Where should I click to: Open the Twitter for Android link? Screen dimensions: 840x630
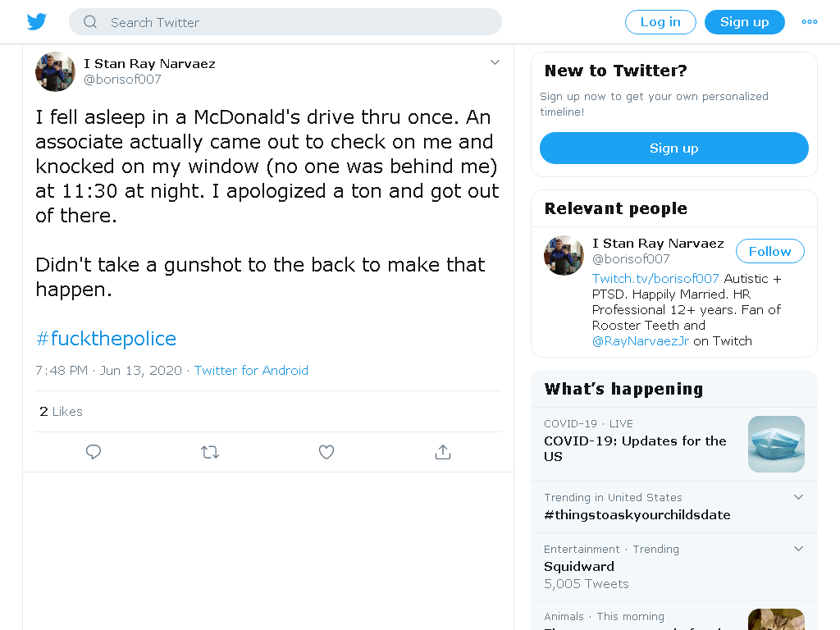pyautogui.click(x=251, y=371)
